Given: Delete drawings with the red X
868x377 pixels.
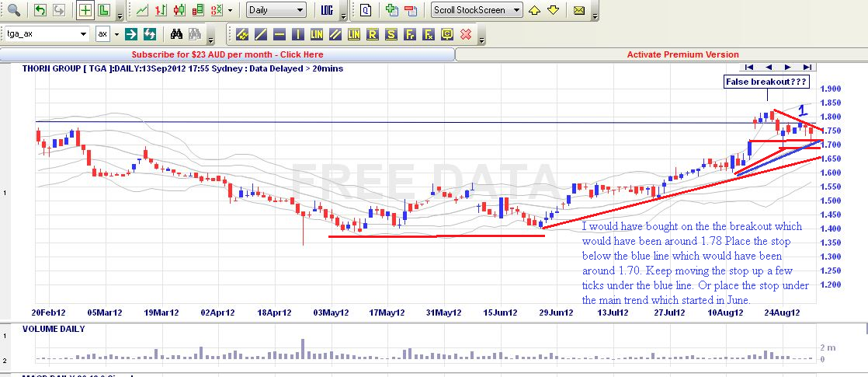Looking at the screenshot, I should point(466,34).
